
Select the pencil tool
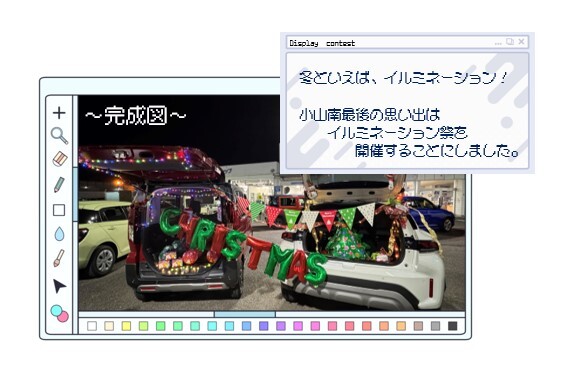click(x=59, y=184)
